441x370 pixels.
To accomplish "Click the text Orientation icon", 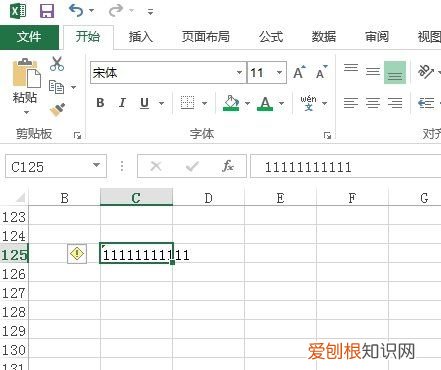I will coord(426,71).
